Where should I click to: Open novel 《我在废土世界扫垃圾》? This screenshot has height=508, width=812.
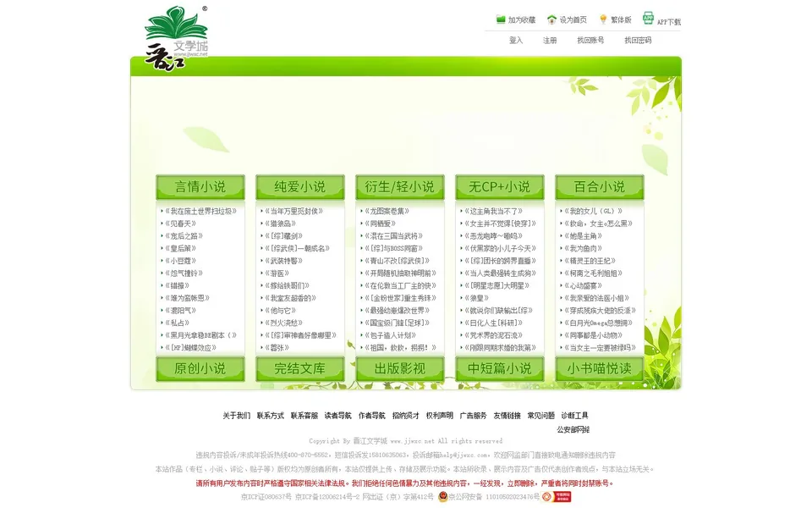(200, 211)
